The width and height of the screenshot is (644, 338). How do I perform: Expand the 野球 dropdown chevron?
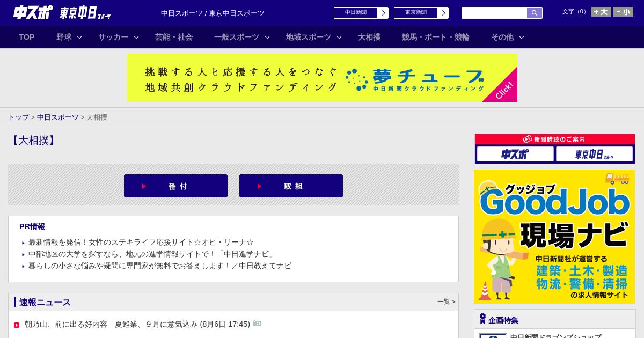click(x=79, y=37)
